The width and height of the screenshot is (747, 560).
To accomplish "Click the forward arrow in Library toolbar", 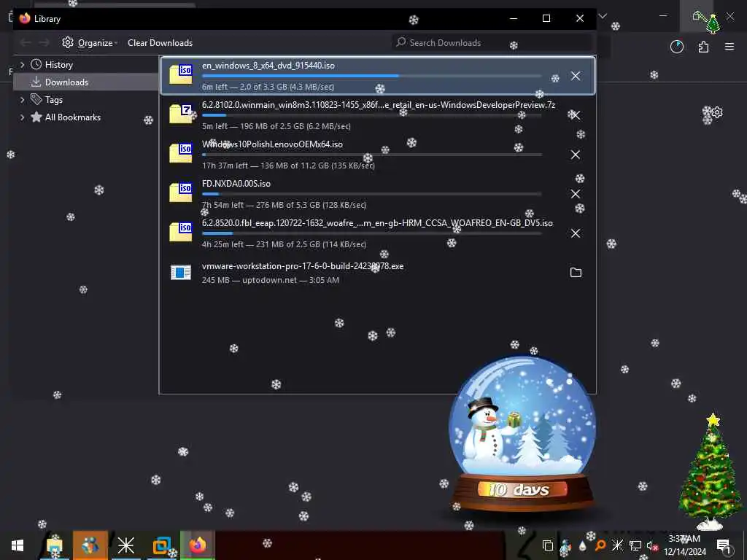I will (44, 43).
